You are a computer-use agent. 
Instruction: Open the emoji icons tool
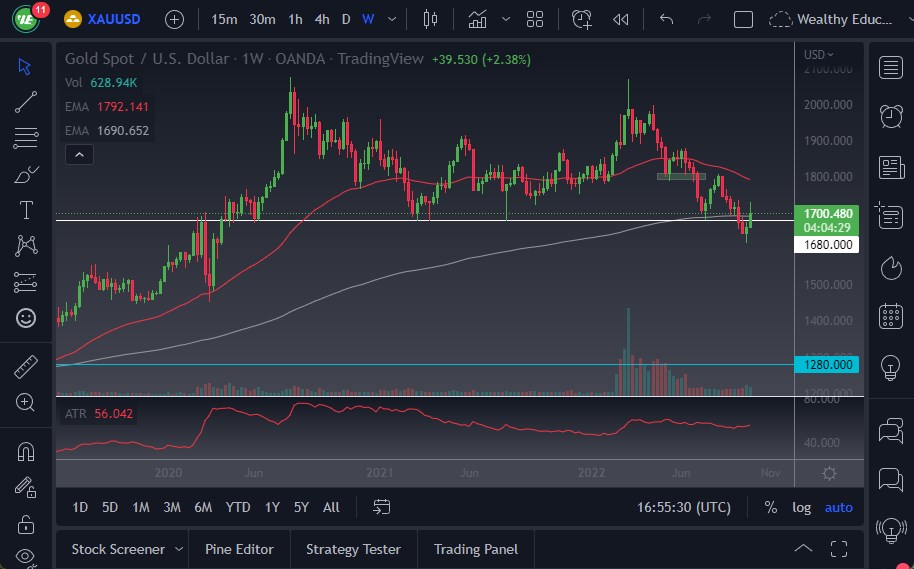(x=26, y=318)
